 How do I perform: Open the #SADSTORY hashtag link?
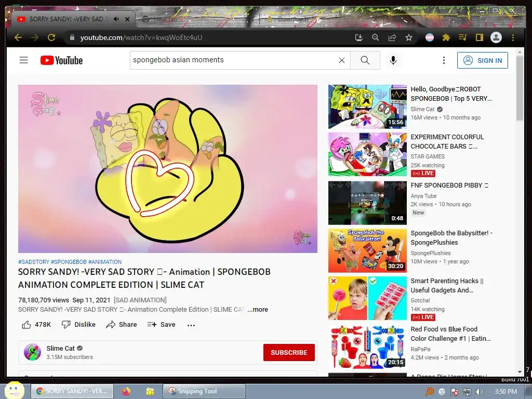click(34, 262)
